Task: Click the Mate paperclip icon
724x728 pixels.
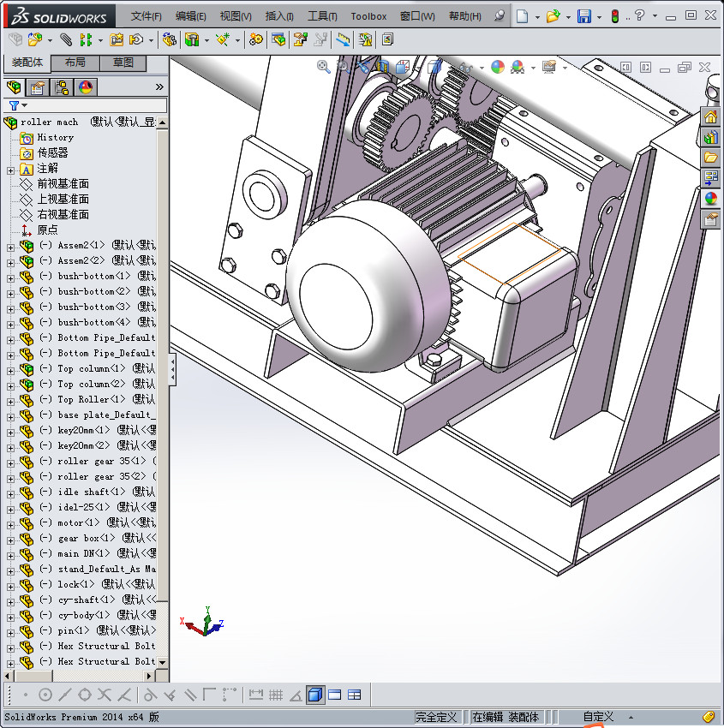Action: [x=67, y=40]
